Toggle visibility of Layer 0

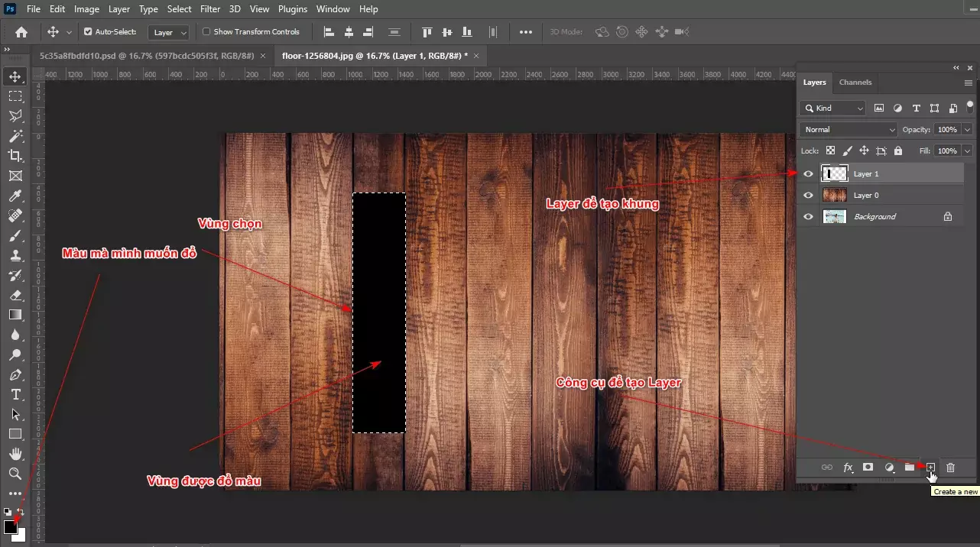808,195
